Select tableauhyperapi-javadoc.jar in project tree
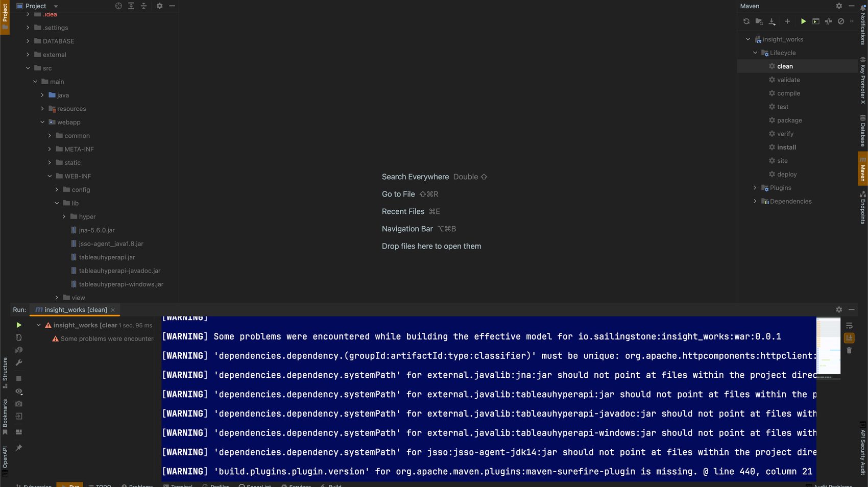The image size is (868, 487). point(119,271)
